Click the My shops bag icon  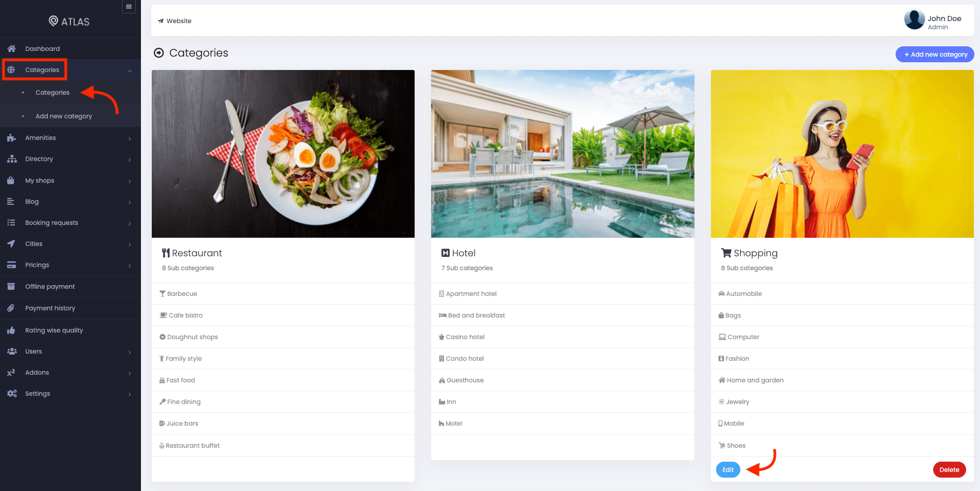11,181
